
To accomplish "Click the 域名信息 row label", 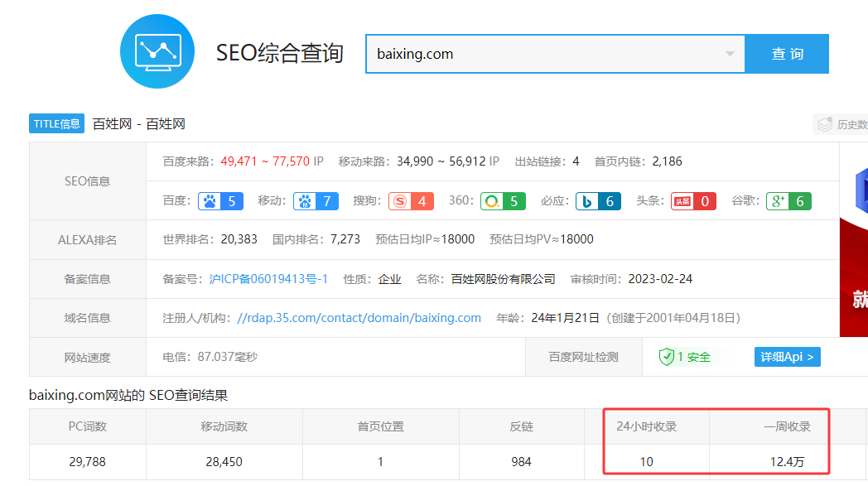I will (88, 318).
